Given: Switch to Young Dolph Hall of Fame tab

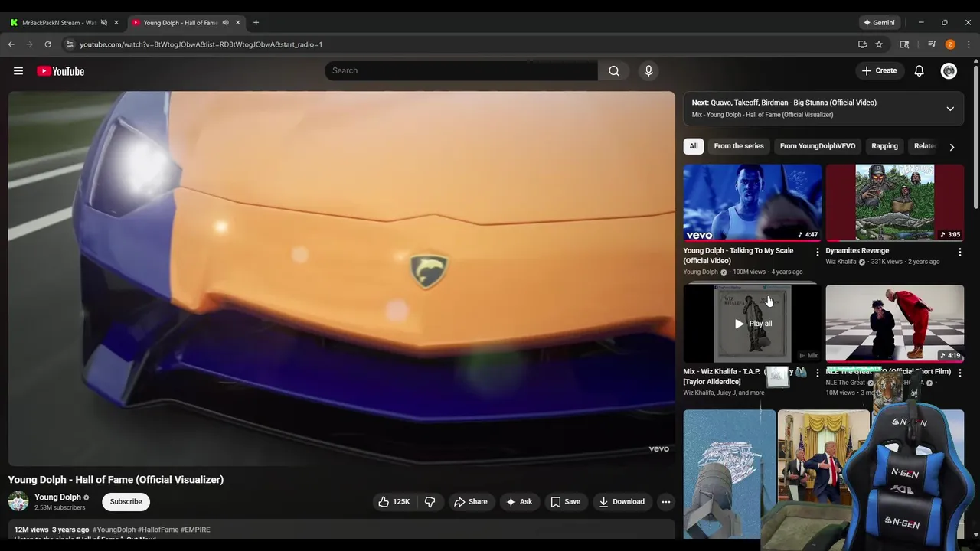Looking at the screenshot, I should 180,22.
